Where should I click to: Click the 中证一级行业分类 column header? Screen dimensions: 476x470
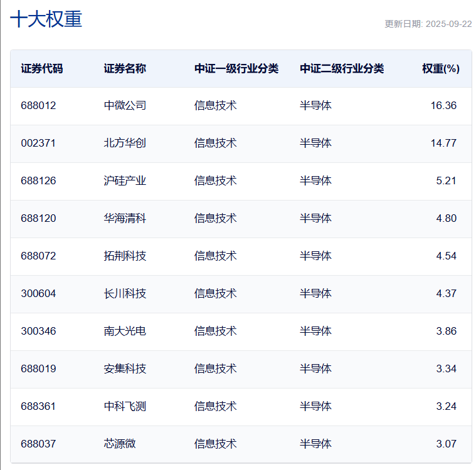tap(236, 68)
